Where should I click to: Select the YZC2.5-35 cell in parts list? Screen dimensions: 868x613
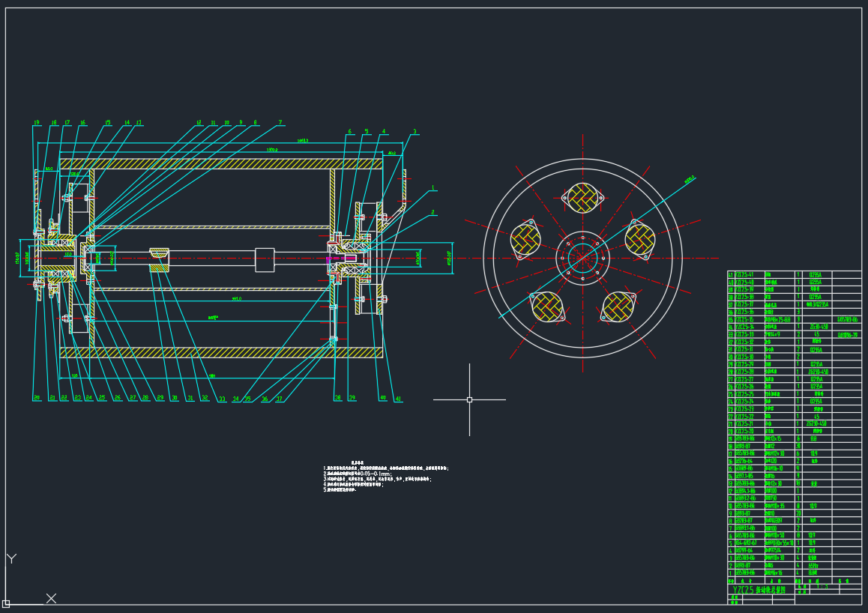point(744,319)
